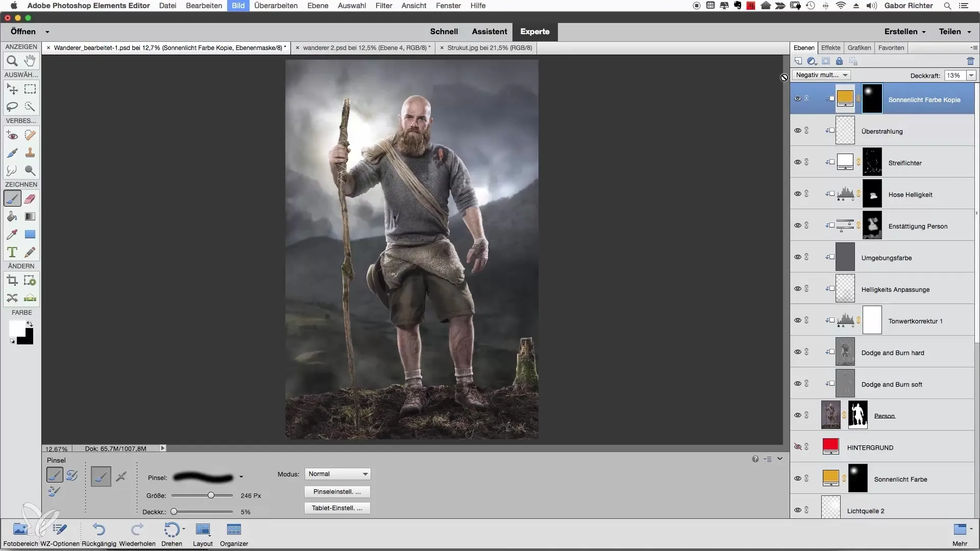The width and height of the screenshot is (980, 551).
Task: Expand the Öffnen recent files dropdown
Action: pyautogui.click(x=47, y=32)
